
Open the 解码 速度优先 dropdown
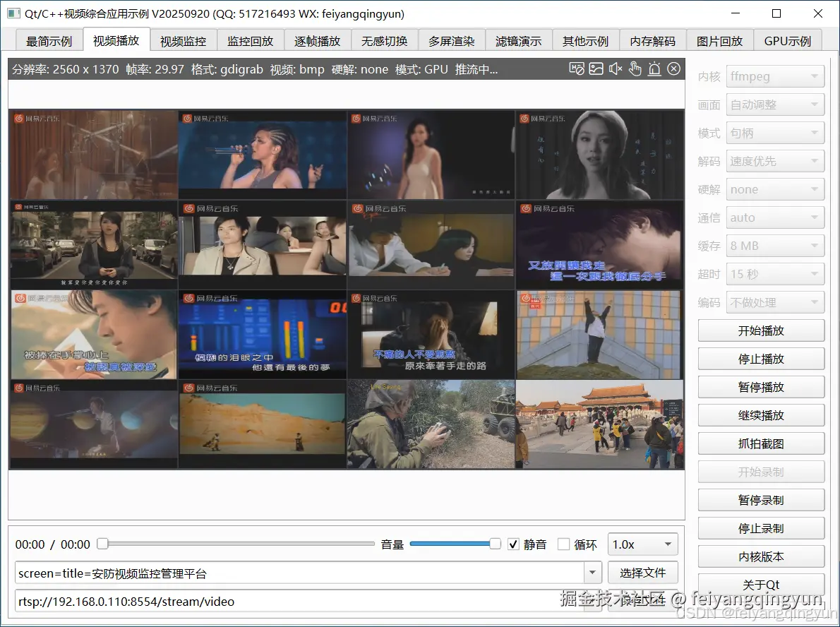[x=775, y=161]
